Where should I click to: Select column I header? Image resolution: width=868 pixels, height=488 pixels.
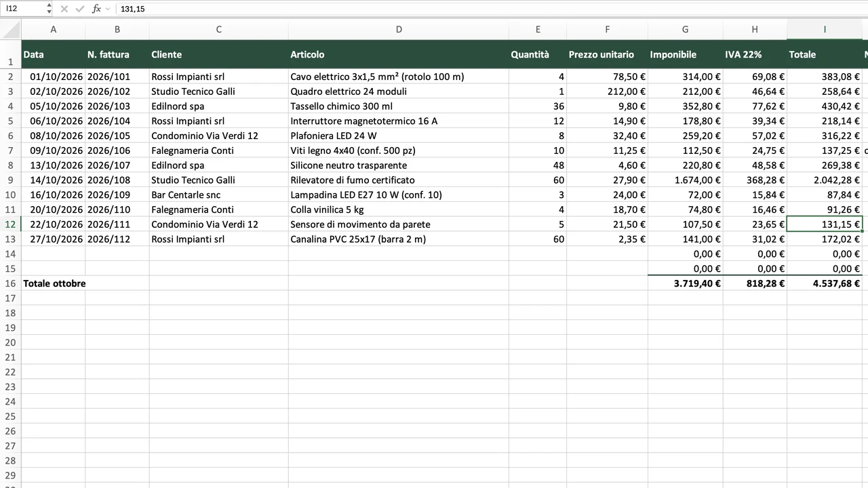825,29
